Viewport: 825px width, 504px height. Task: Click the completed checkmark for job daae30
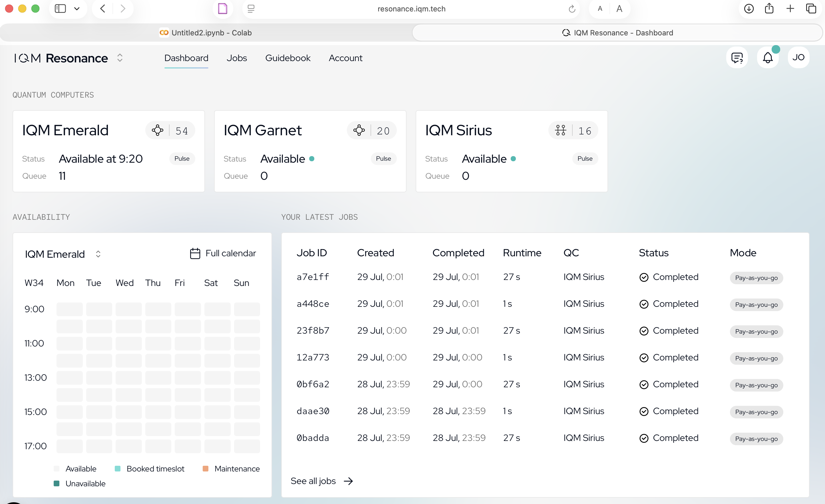tap(644, 411)
